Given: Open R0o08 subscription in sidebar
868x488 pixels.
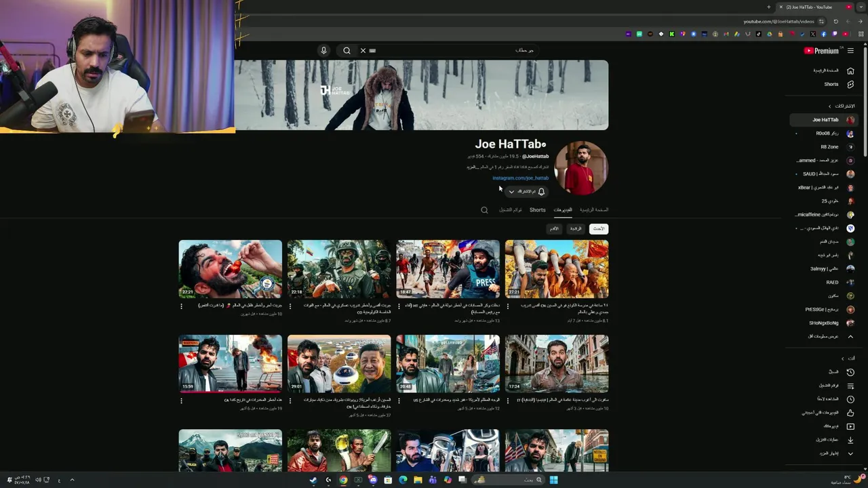Looking at the screenshot, I should (823, 134).
